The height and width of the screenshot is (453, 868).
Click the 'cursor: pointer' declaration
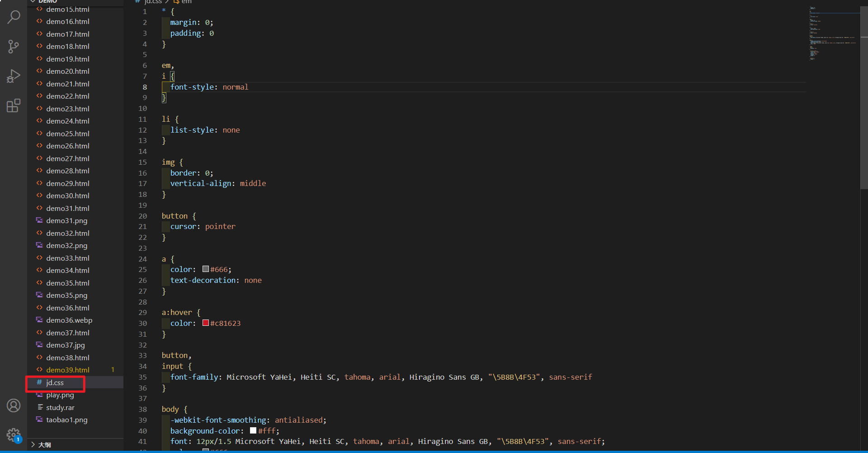[x=203, y=226]
